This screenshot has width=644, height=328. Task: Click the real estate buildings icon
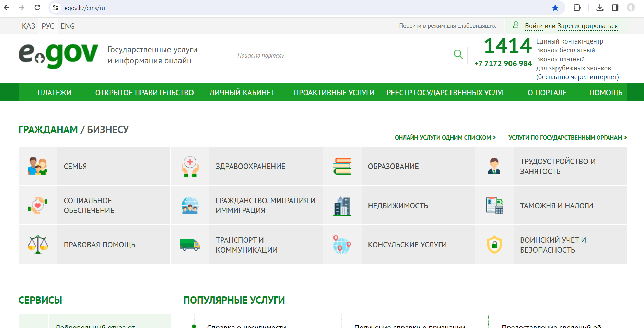[x=342, y=206]
